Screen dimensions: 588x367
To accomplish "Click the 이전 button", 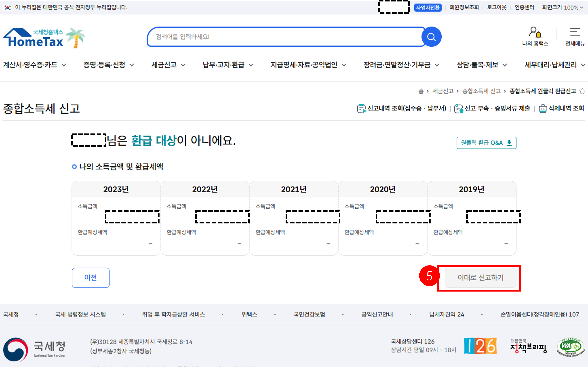I will (x=91, y=278).
